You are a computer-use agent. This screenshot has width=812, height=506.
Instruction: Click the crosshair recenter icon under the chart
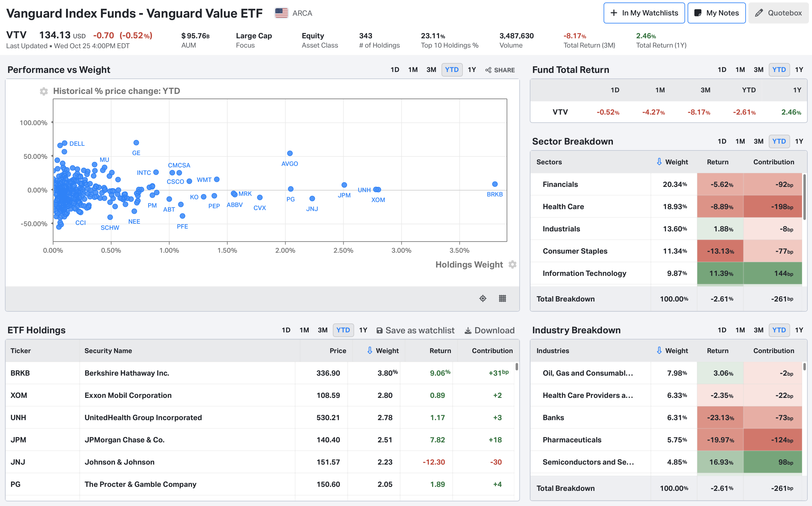pyautogui.click(x=483, y=298)
